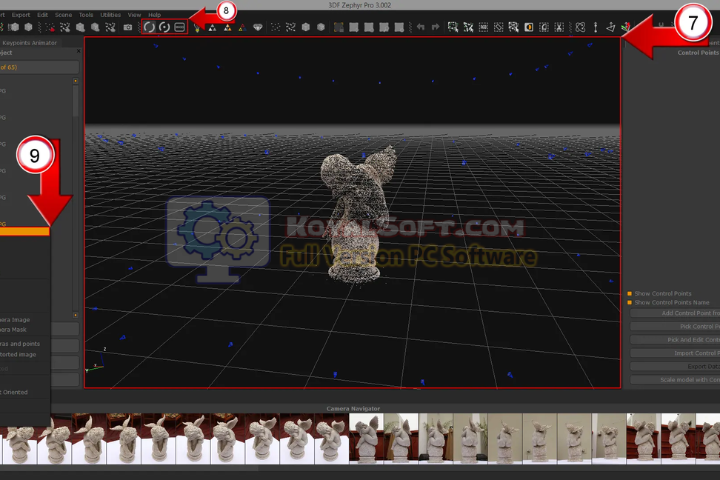The image size is (720, 480).
Task: Open the Scene menu
Action: [63, 15]
